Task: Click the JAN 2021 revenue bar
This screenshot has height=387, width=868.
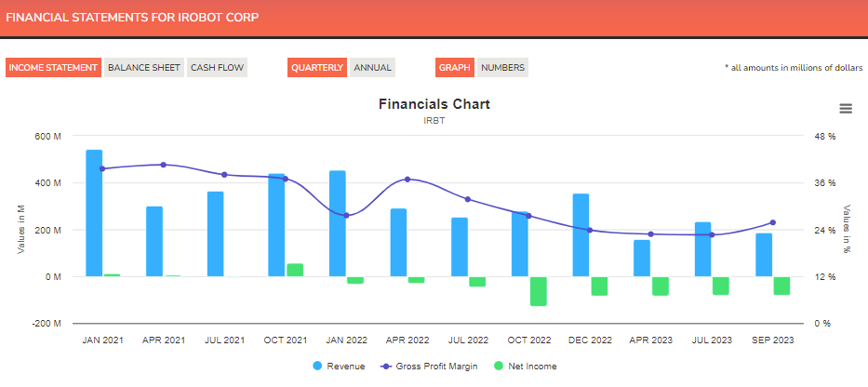Action: (x=94, y=213)
